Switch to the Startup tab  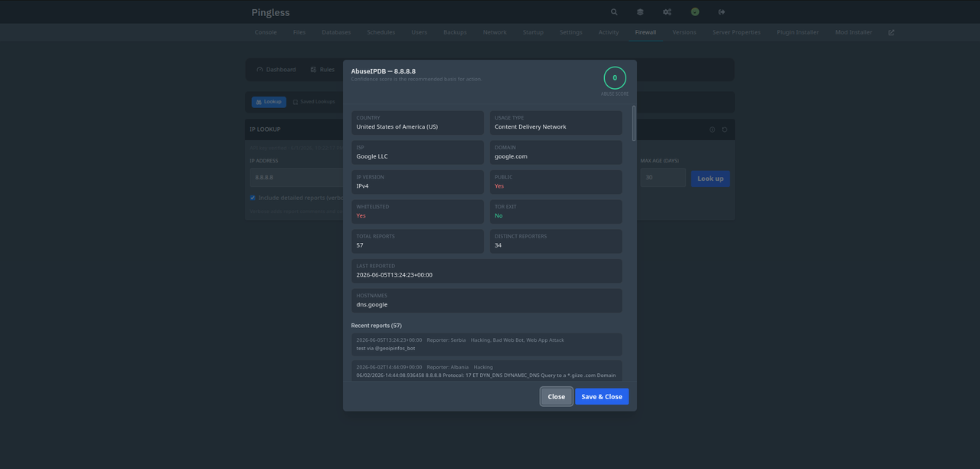[x=533, y=32]
